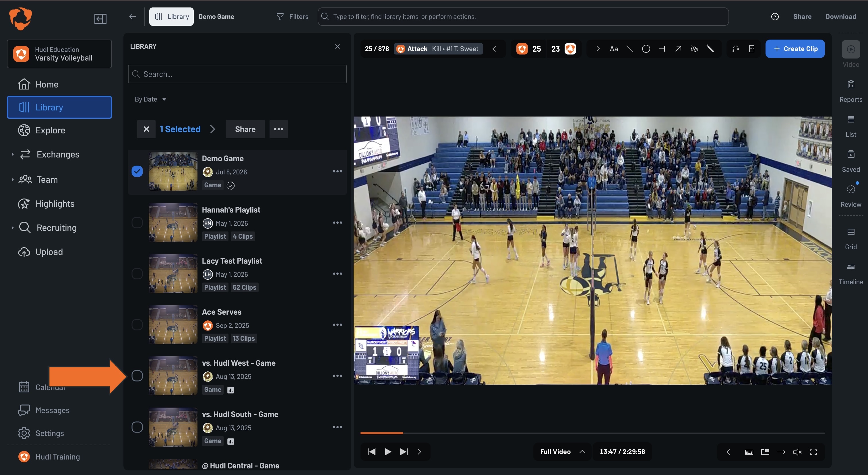Toggle picture-in-picture mode icon
The height and width of the screenshot is (475, 868).
click(x=765, y=452)
